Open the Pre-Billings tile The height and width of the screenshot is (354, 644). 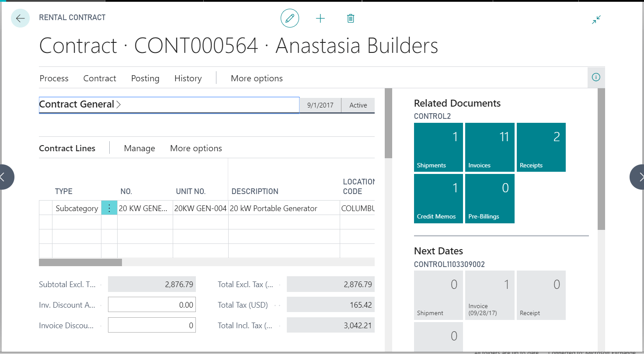tap(490, 198)
